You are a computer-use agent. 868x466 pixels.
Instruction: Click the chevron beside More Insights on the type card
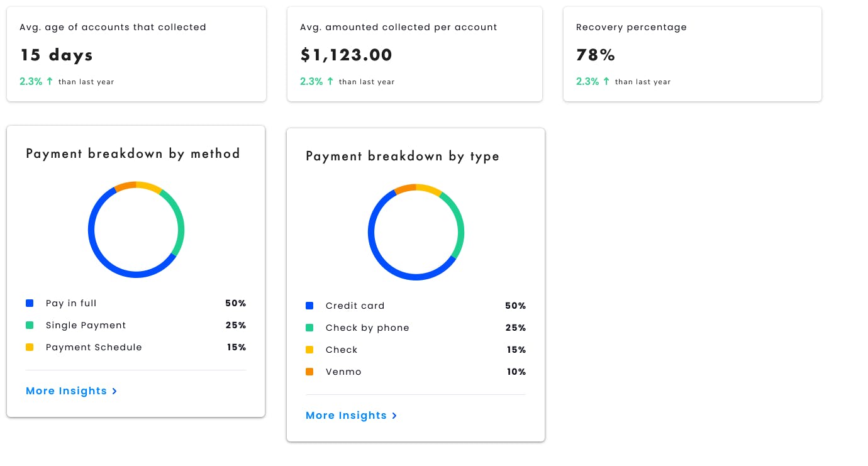tap(394, 416)
